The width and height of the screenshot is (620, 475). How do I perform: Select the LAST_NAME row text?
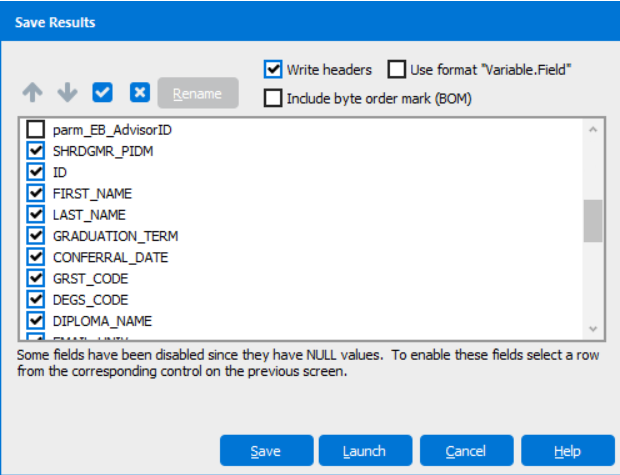click(x=89, y=215)
